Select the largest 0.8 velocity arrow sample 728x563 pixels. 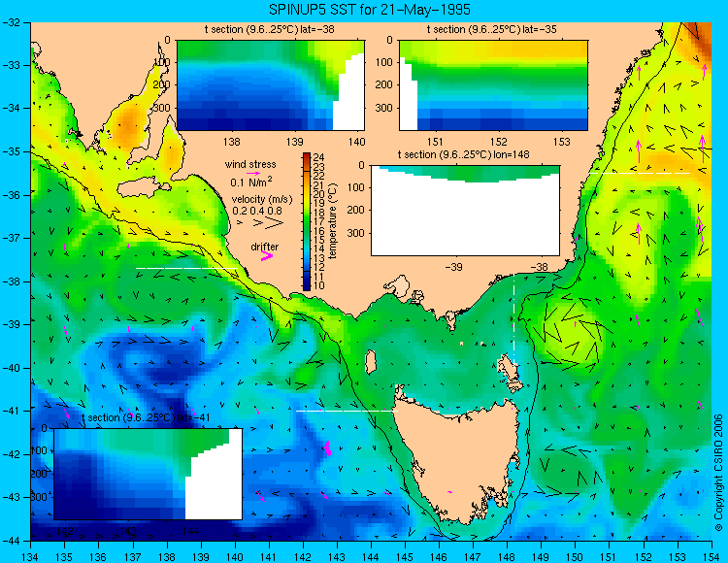(x=275, y=223)
